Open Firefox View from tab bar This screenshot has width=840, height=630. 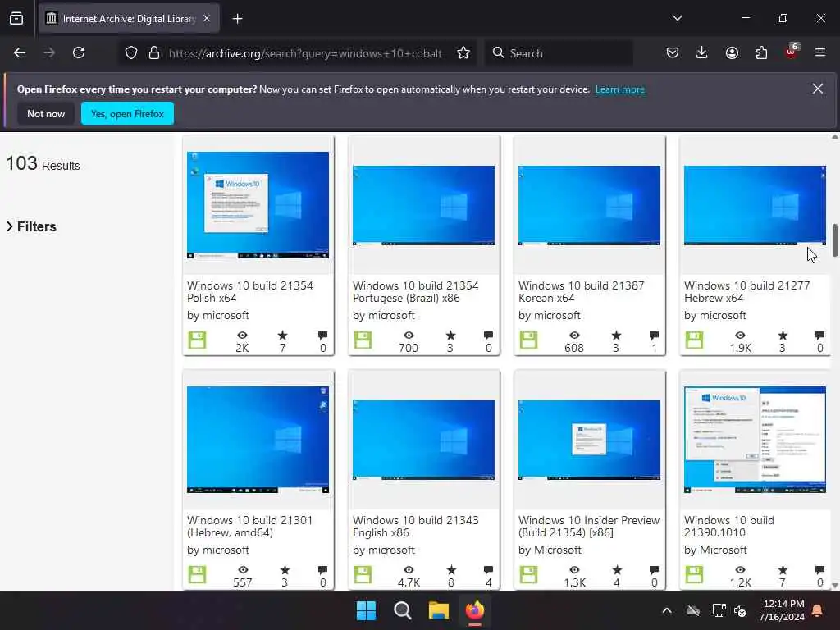(x=16, y=18)
